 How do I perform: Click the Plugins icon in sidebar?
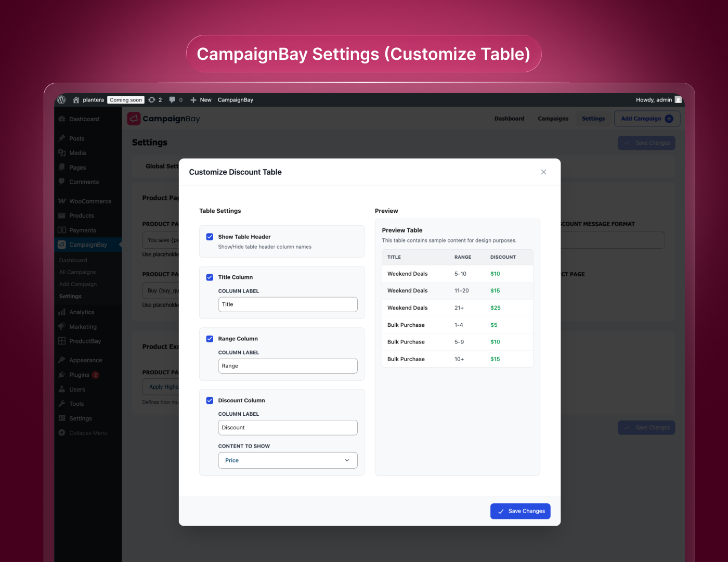(62, 375)
